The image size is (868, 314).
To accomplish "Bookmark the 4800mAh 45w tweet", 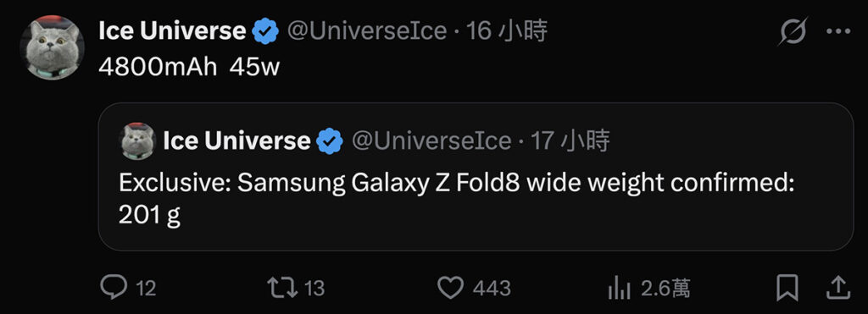I will pyautogui.click(x=787, y=288).
